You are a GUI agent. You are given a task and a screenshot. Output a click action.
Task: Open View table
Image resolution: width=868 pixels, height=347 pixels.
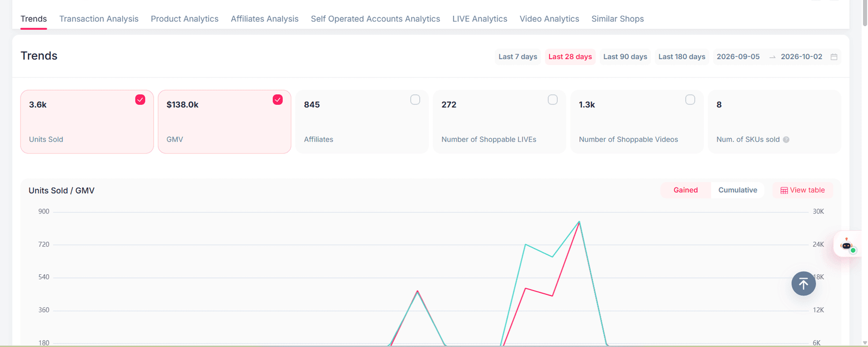pyautogui.click(x=802, y=190)
